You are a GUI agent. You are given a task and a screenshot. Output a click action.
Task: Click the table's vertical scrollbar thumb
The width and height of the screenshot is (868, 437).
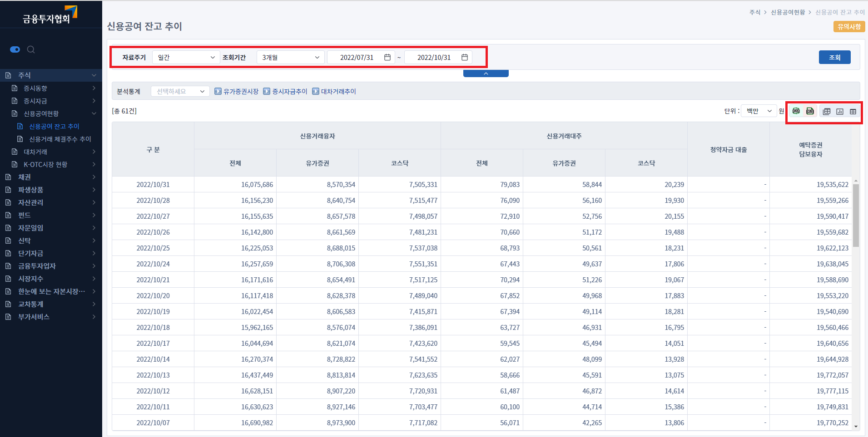(x=856, y=216)
